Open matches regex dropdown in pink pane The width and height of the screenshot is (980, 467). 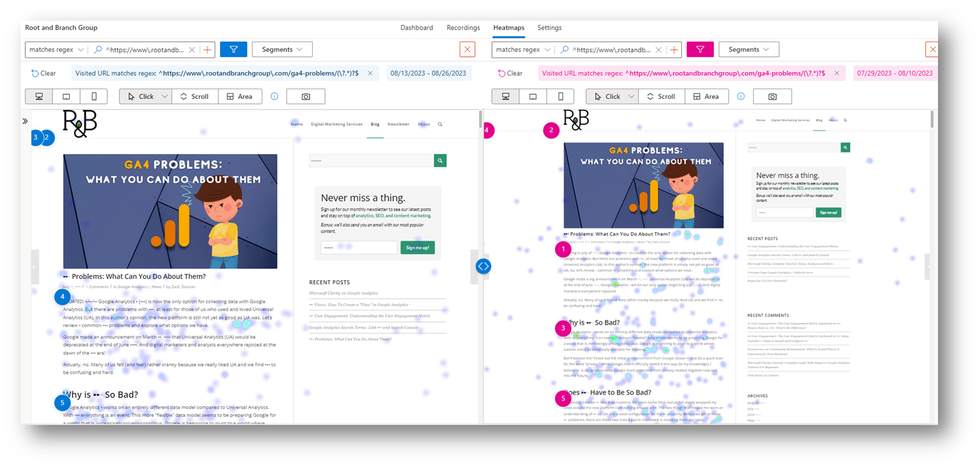tap(523, 49)
